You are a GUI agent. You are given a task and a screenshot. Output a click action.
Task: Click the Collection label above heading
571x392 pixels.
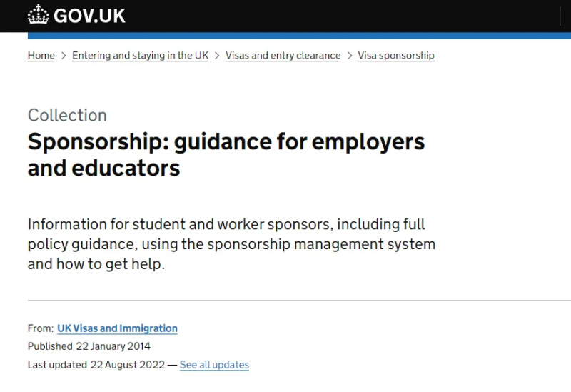pos(67,115)
